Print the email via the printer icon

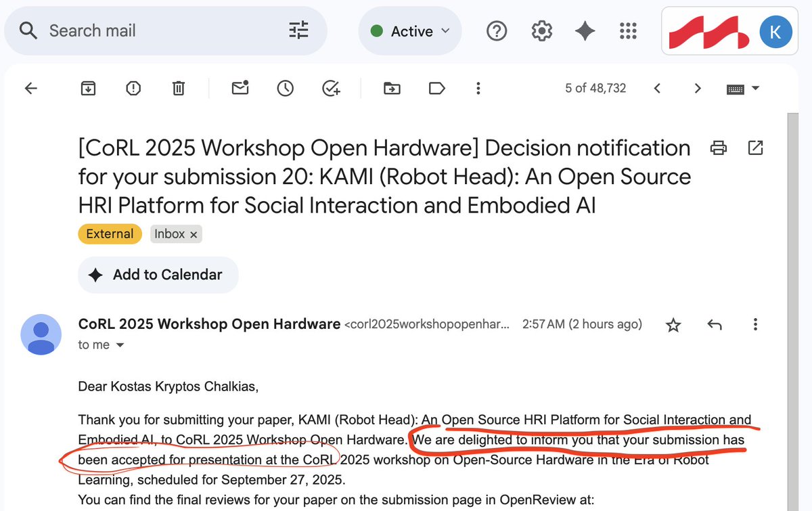click(x=719, y=148)
